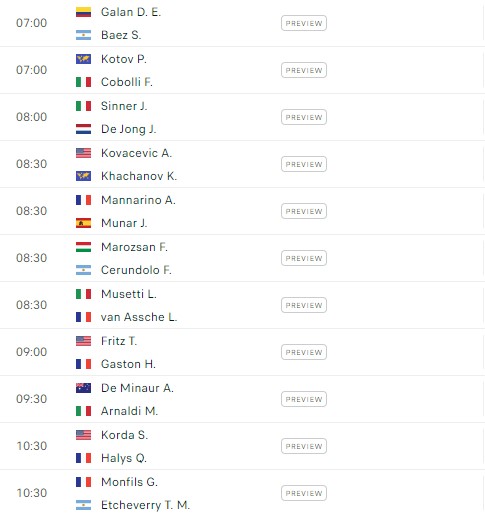
Task: Click the US flag next to Korda S.
Action: [x=83, y=435]
